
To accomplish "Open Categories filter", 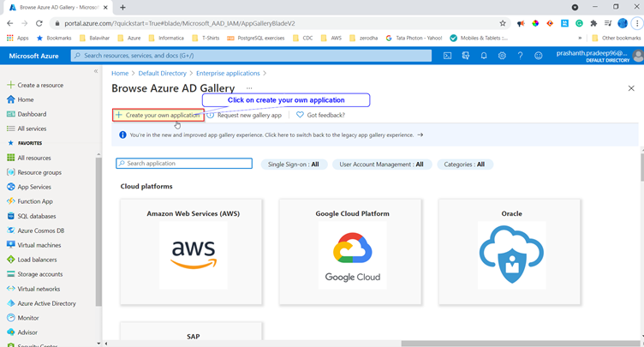I will pos(464,165).
